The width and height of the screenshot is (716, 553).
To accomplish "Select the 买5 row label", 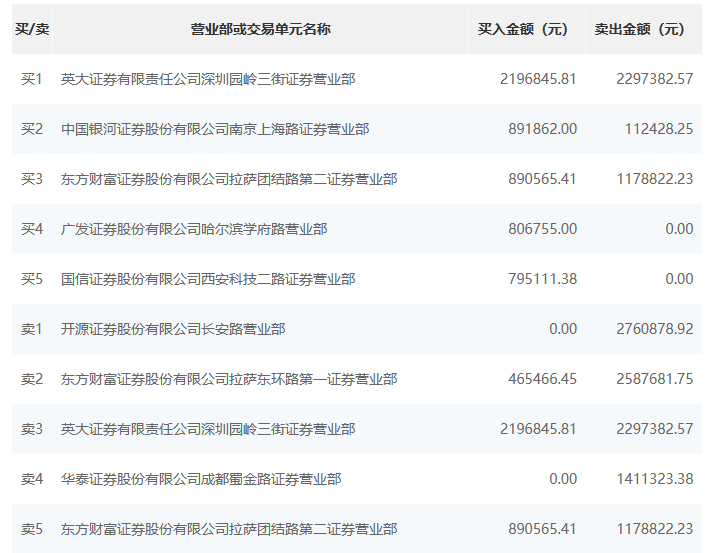I will (x=32, y=279).
